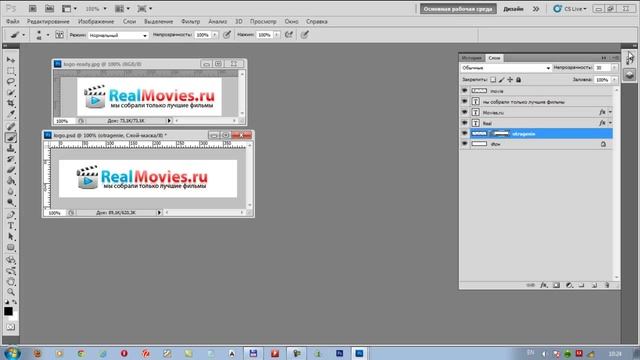The width and height of the screenshot is (640, 360).
Task: Click layer mask thumbnail of otragenie
Action: (500, 133)
